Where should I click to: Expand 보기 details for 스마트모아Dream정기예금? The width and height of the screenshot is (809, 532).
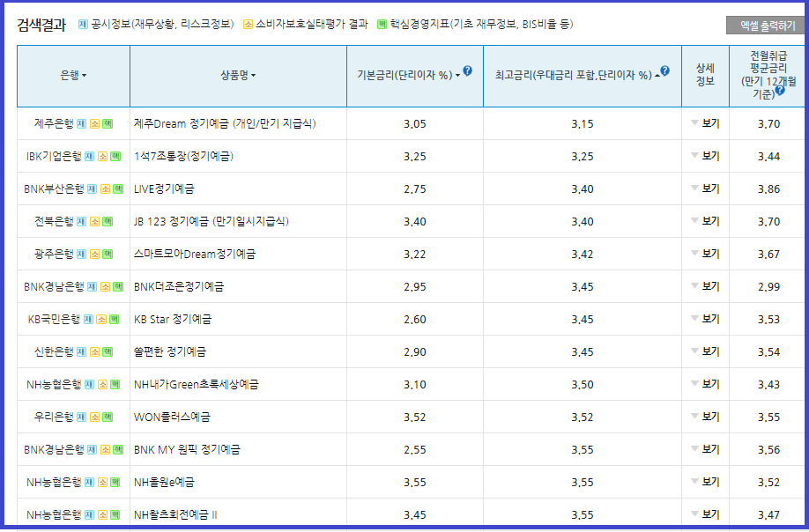[705, 253]
